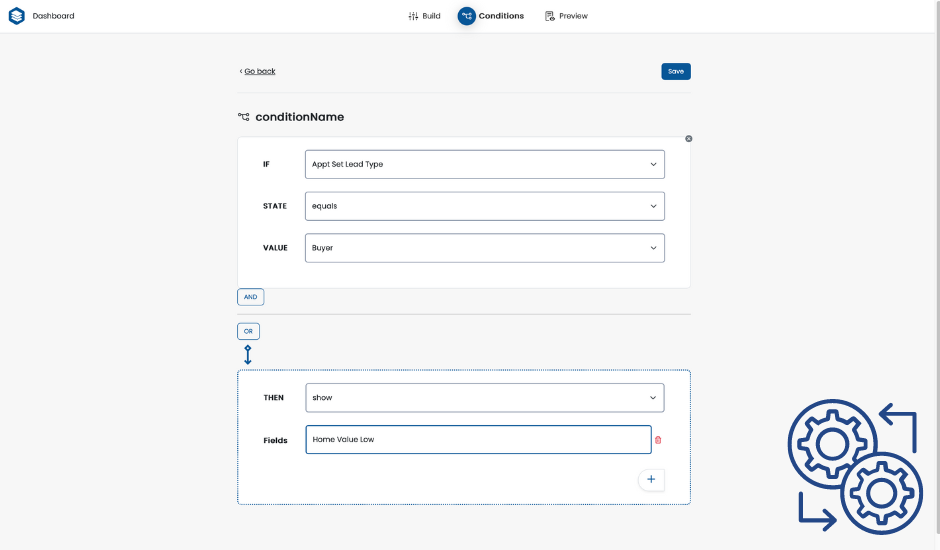Open the Appt Set Lead Type dropdown

tap(484, 164)
